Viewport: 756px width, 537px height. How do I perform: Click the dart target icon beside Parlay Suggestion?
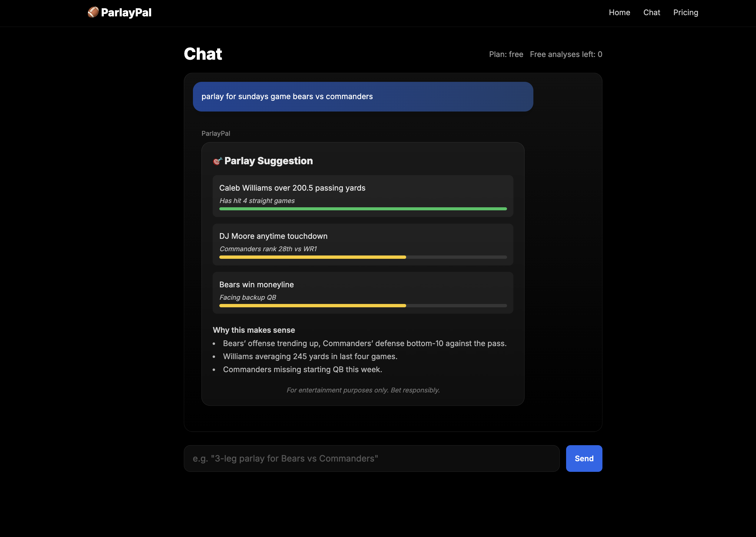tap(217, 161)
